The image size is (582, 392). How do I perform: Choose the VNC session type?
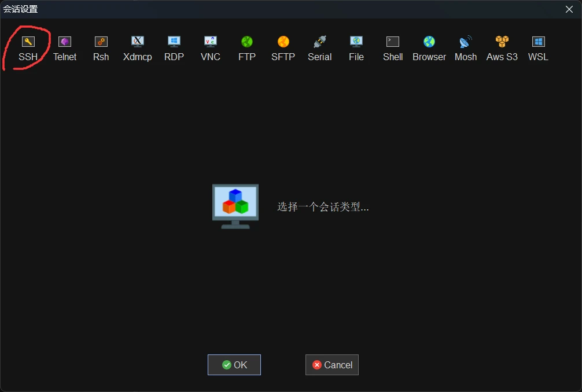click(x=211, y=49)
